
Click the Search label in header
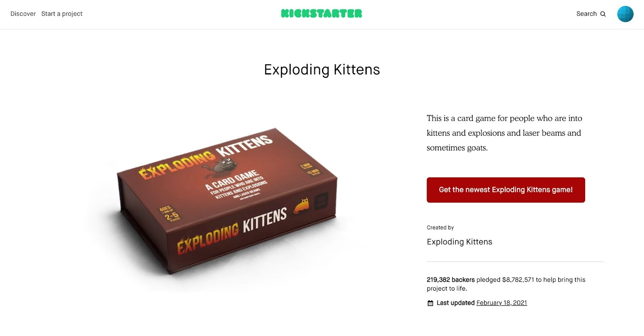(586, 14)
